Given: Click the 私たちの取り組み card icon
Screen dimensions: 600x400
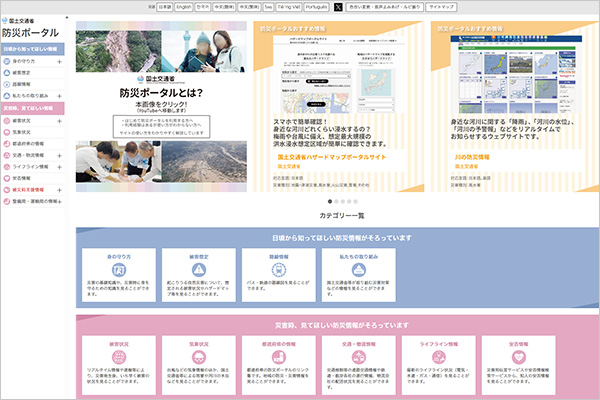Looking at the screenshot, I should tap(359, 270).
